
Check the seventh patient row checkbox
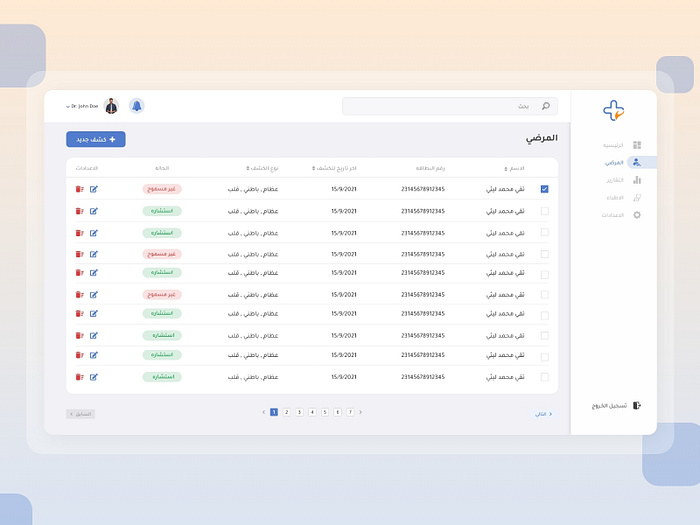tap(545, 316)
